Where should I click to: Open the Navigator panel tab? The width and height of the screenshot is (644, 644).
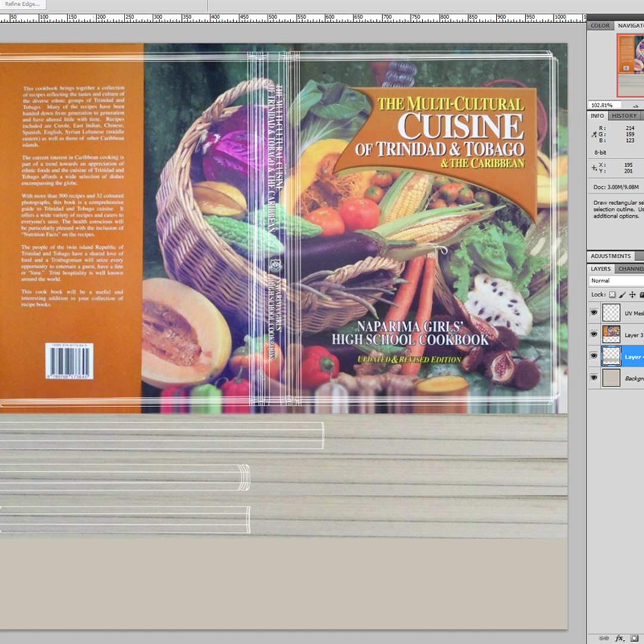(630, 26)
